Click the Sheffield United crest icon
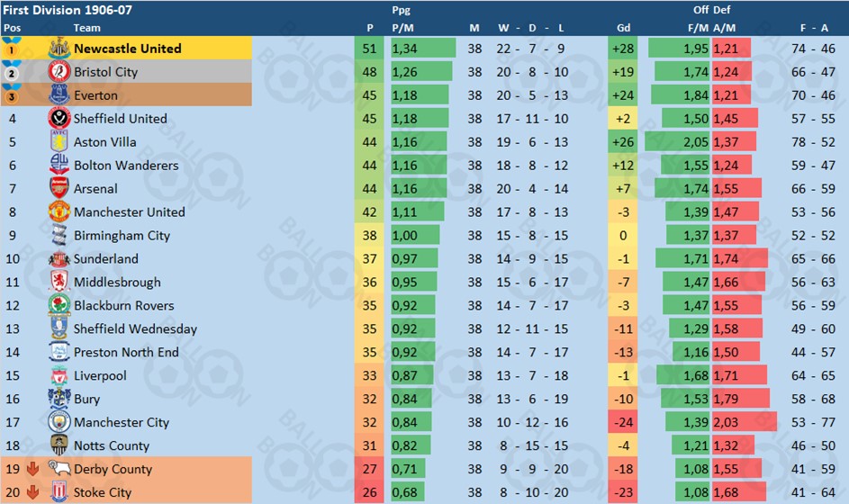The image size is (849, 504). point(59,118)
